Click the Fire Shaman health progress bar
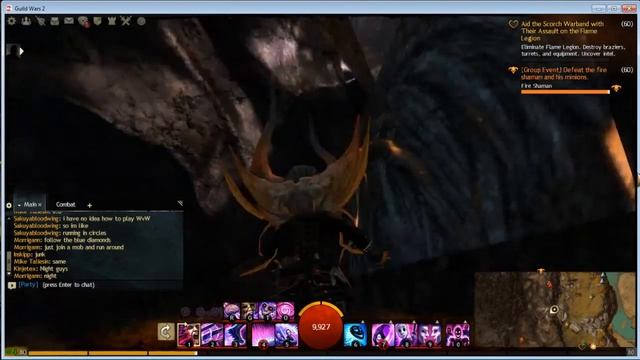Screen dimensions: 640x360 click(x=565, y=92)
